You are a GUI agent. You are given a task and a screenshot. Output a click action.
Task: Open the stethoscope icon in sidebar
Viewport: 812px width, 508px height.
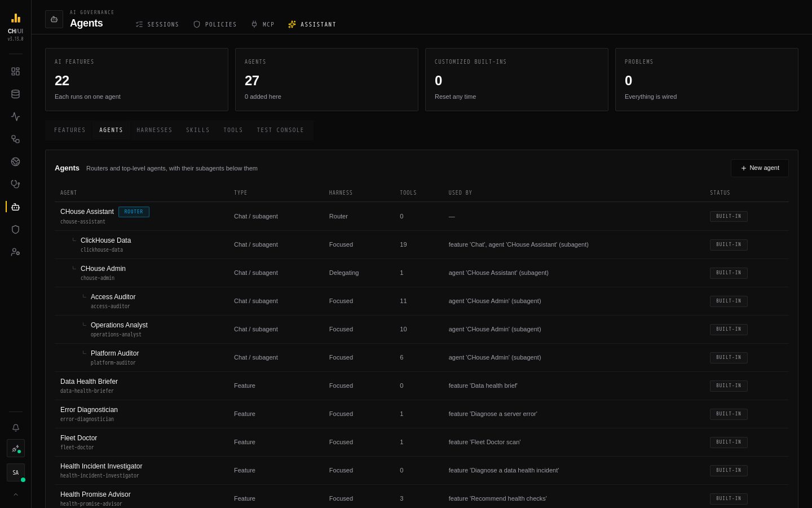[x=15, y=185]
